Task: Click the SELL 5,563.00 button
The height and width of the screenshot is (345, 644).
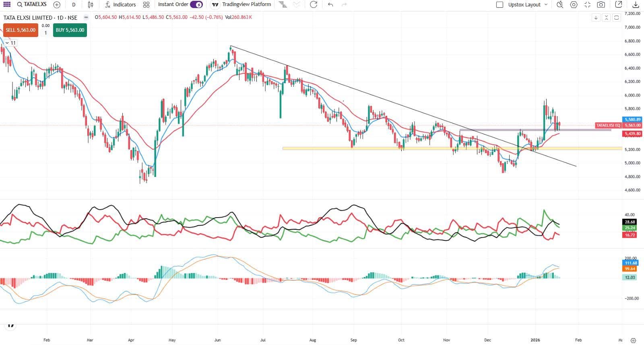Action: pyautogui.click(x=21, y=30)
